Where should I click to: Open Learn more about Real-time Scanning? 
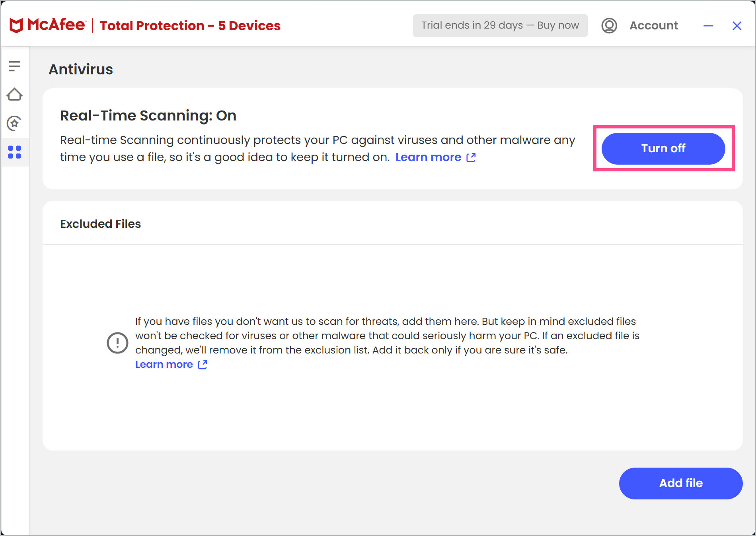[428, 157]
